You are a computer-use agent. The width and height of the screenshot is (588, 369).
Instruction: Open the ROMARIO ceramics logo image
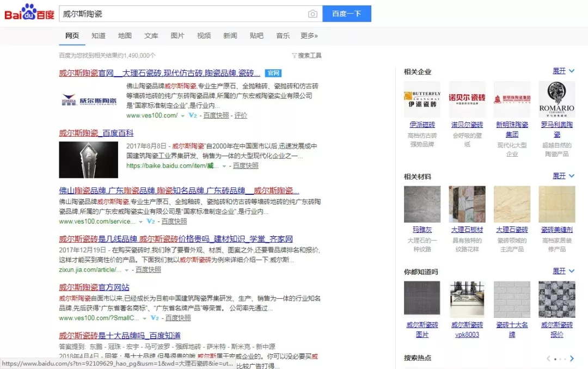tap(557, 100)
